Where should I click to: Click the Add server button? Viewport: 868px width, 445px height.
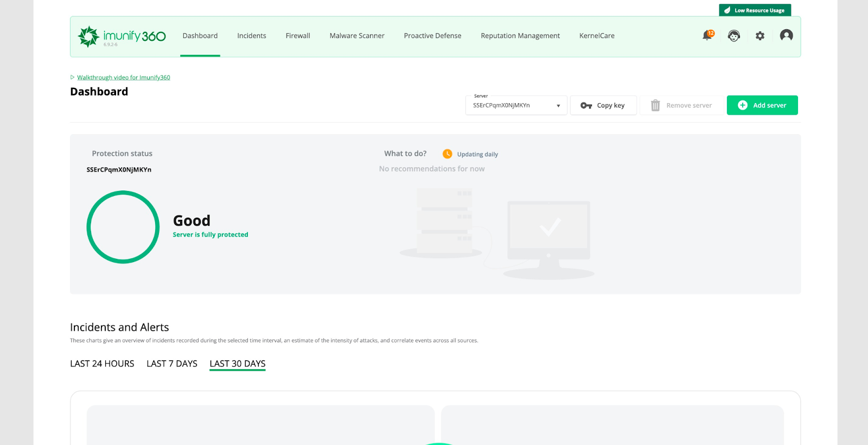click(x=762, y=105)
